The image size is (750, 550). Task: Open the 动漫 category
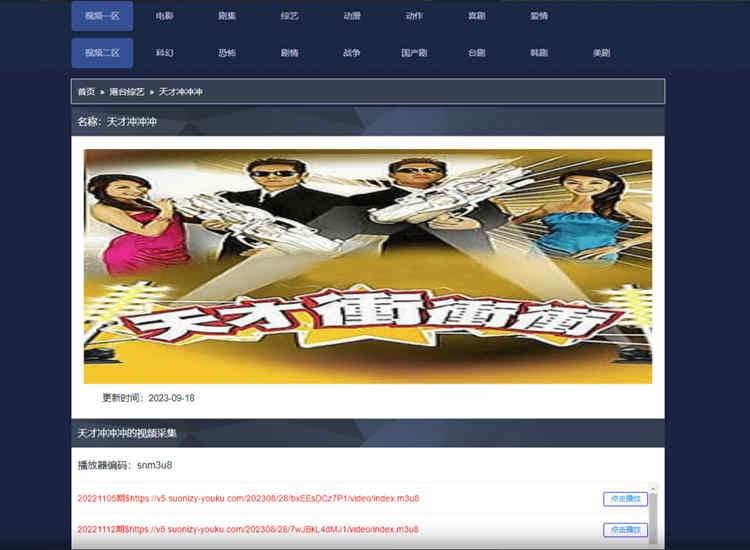(x=352, y=16)
